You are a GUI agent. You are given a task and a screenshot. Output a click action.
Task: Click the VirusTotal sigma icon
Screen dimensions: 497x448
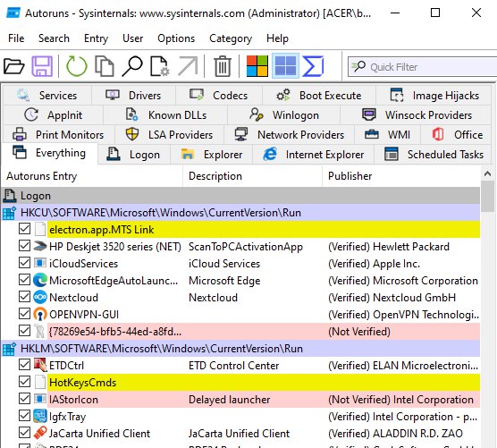(x=313, y=66)
